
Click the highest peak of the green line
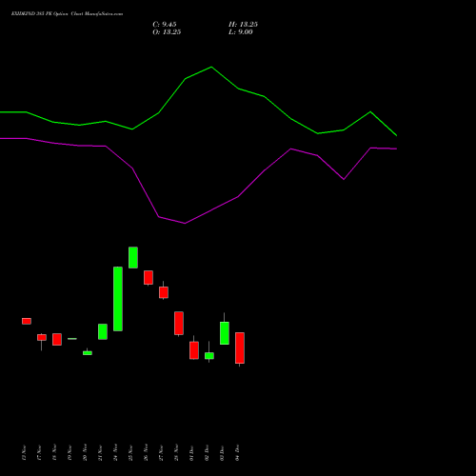coord(211,67)
